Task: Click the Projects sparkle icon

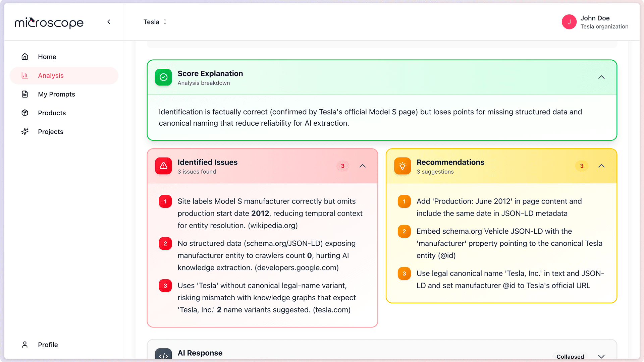Action: (25, 131)
